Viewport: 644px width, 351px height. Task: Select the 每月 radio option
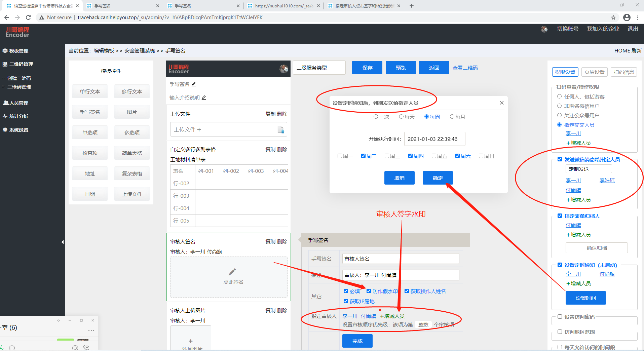pyautogui.click(x=452, y=116)
